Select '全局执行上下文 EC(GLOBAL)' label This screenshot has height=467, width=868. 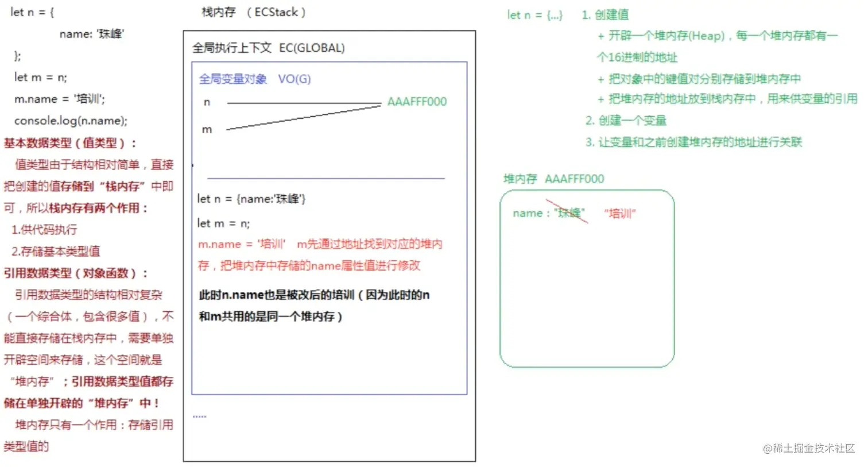(x=269, y=48)
